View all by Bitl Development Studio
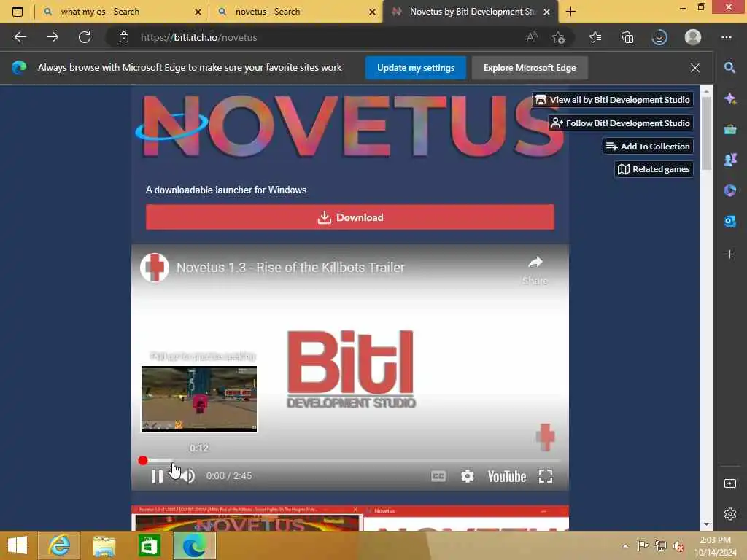Viewport: 747px width, 560px height. (613, 99)
